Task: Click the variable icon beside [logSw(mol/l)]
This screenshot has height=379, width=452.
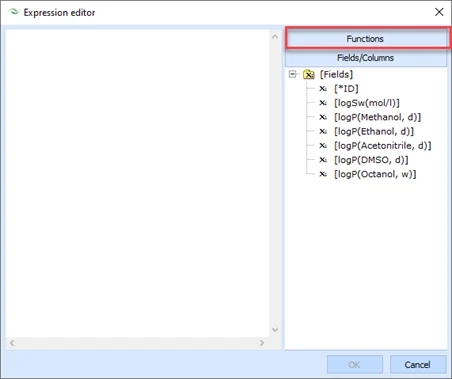Action: (x=323, y=103)
